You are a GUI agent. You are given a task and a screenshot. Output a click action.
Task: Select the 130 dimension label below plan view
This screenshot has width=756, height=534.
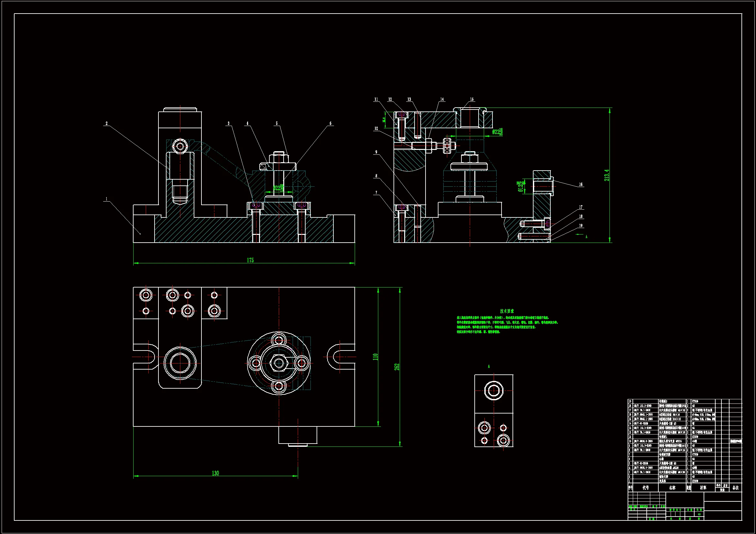pyautogui.click(x=215, y=473)
